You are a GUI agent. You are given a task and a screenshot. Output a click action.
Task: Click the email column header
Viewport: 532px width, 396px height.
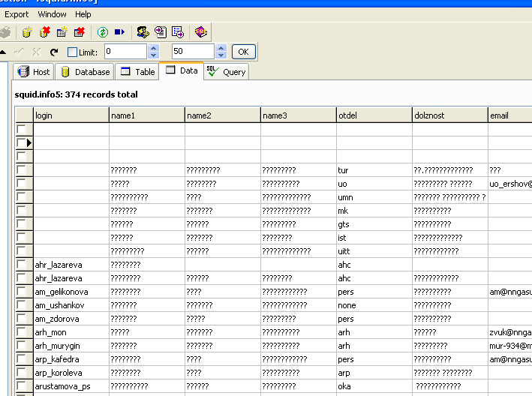pyautogui.click(x=510, y=115)
